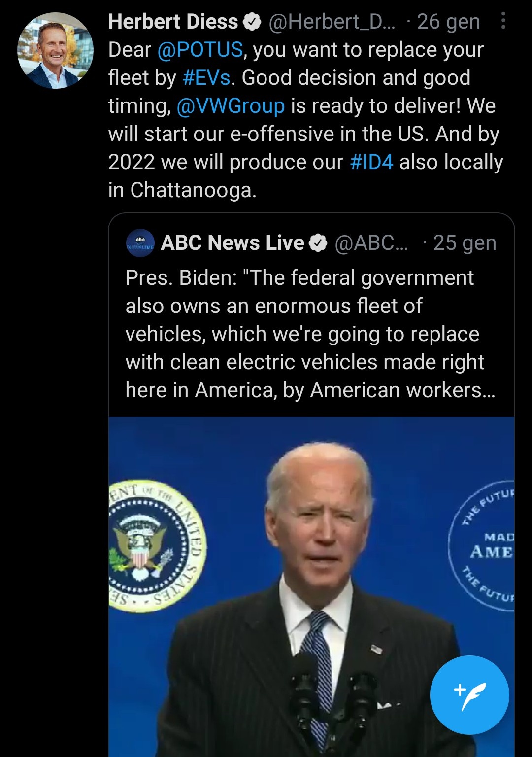The width and height of the screenshot is (532, 757).
Task: Open the #ID4 hashtag
Action: tap(371, 162)
